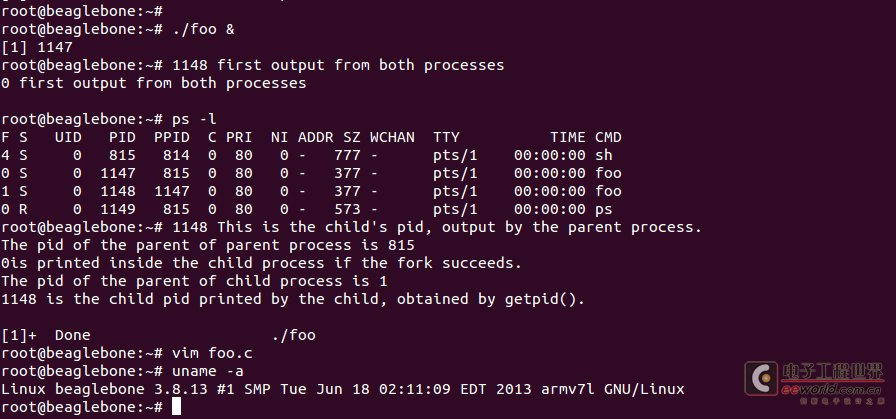Click the text 'getpid().'
The height and width of the screenshot is (419, 896).
tap(545, 299)
